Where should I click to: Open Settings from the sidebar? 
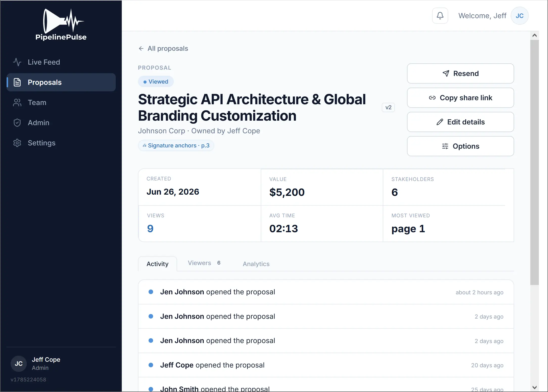click(x=61, y=143)
